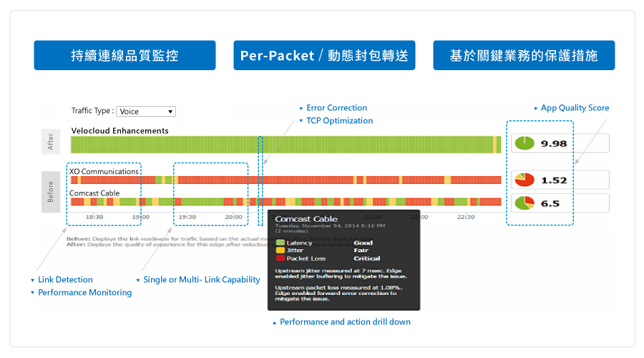Click the Performance Monitoring label

pyautogui.click(x=85, y=293)
